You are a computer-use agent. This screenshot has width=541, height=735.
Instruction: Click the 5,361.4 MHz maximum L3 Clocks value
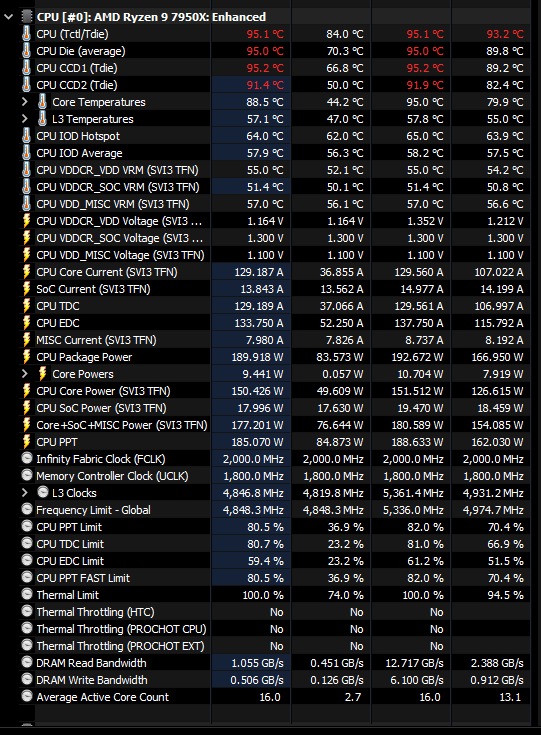pos(413,493)
